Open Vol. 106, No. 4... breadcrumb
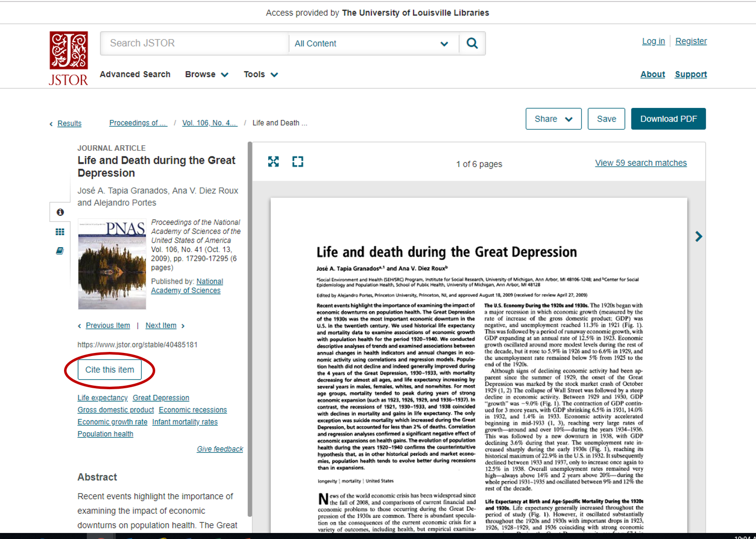756x539 pixels. tap(210, 123)
